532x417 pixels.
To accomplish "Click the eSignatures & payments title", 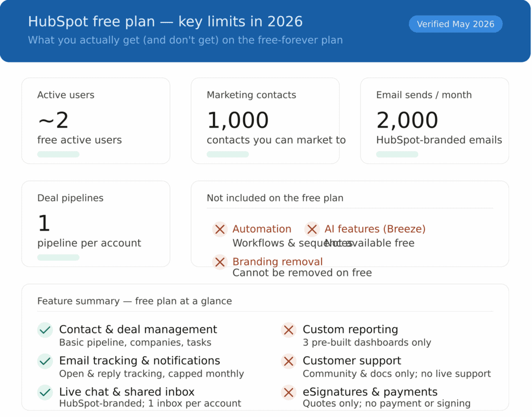I will point(370,392).
